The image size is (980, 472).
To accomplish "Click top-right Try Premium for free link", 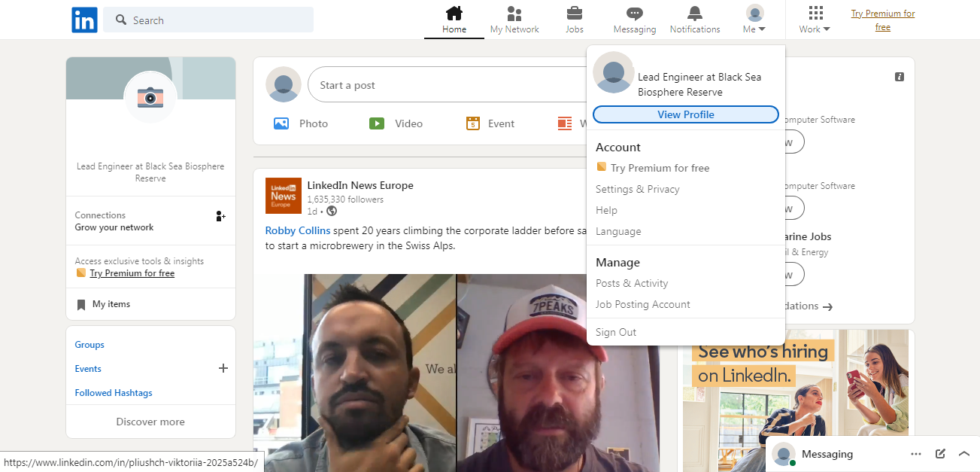I will [883, 20].
